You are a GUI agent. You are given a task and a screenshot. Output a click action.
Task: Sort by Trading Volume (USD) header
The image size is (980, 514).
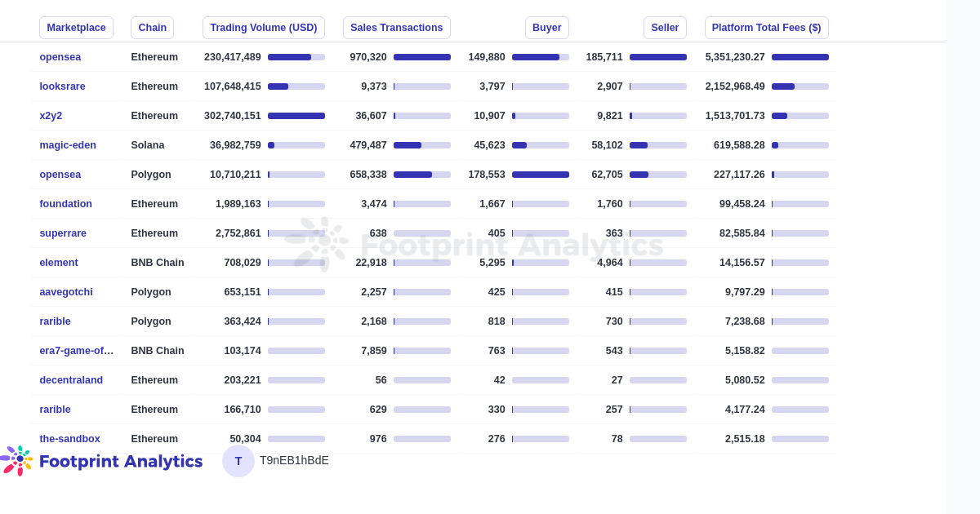click(x=264, y=28)
